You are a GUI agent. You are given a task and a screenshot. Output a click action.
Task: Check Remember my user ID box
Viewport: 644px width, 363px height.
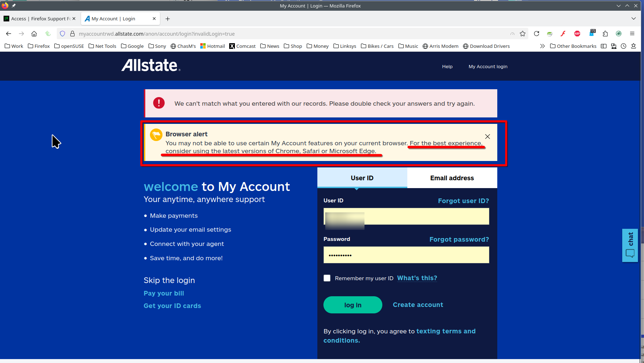(327, 278)
